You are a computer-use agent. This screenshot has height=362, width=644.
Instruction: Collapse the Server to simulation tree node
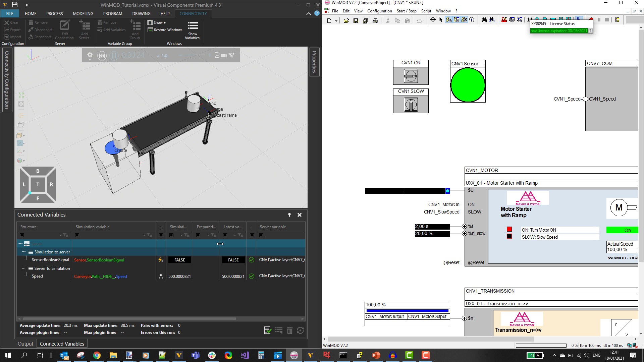[23, 268]
